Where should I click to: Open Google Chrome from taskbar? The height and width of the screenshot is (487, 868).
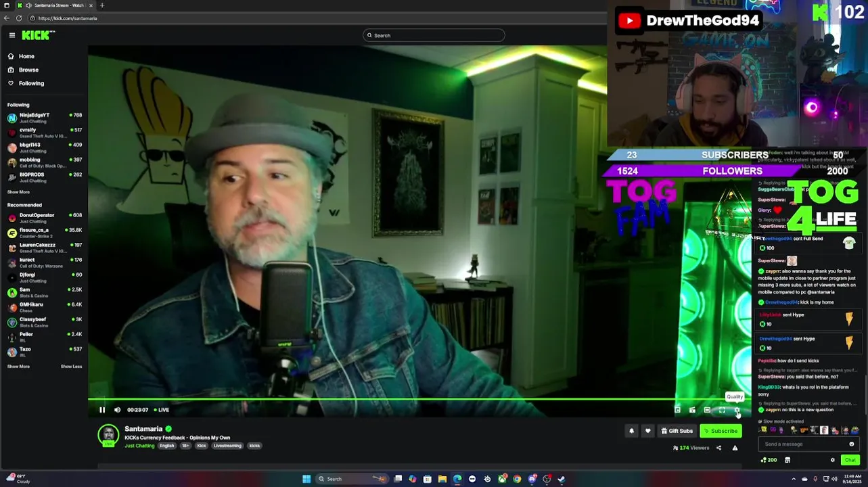pyautogui.click(x=517, y=479)
